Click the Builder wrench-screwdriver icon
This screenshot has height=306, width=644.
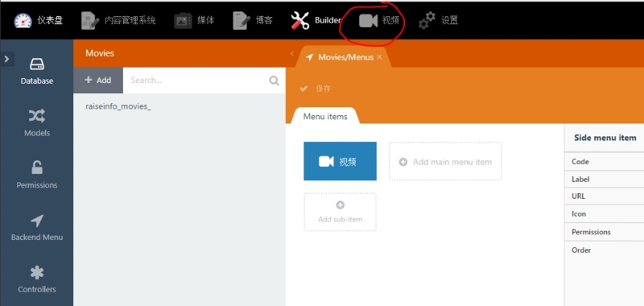[299, 21]
